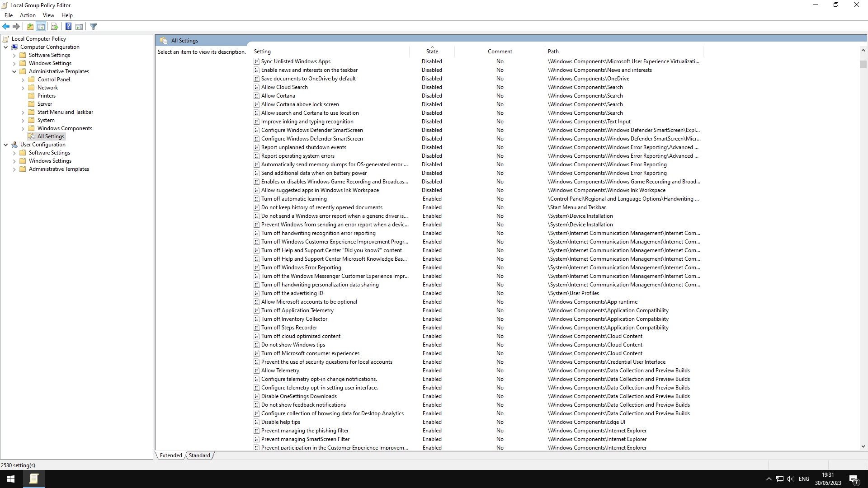Click the vertical scrollbar thumb
This screenshot has width=868, height=488.
[x=863, y=64]
